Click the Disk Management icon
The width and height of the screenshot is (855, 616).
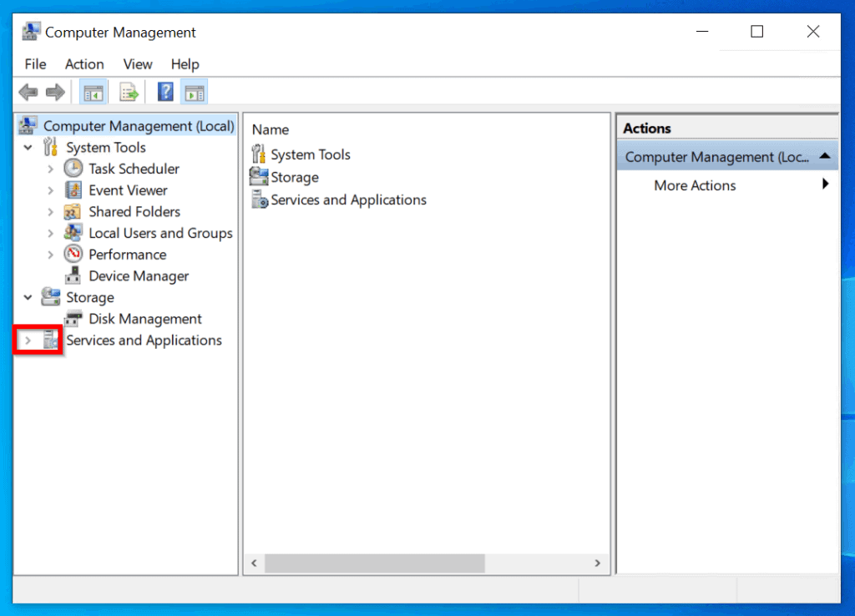tap(73, 318)
